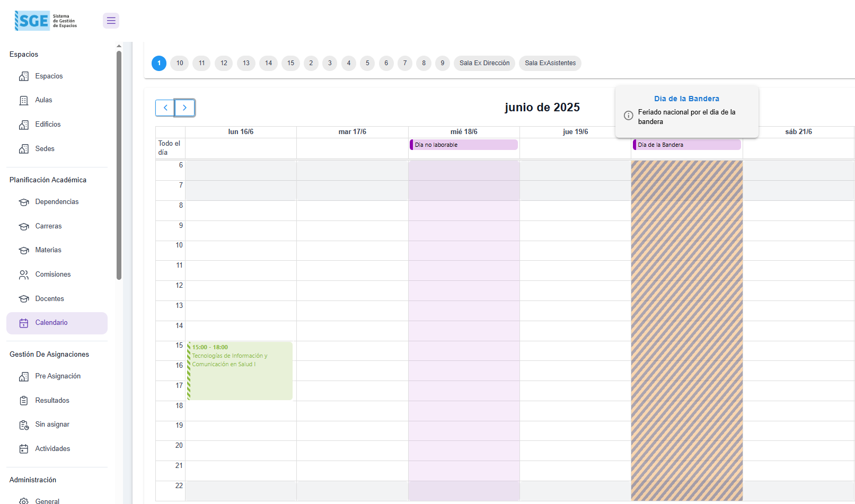Select room chip 13
The width and height of the screenshot is (855, 504).
[x=246, y=63]
